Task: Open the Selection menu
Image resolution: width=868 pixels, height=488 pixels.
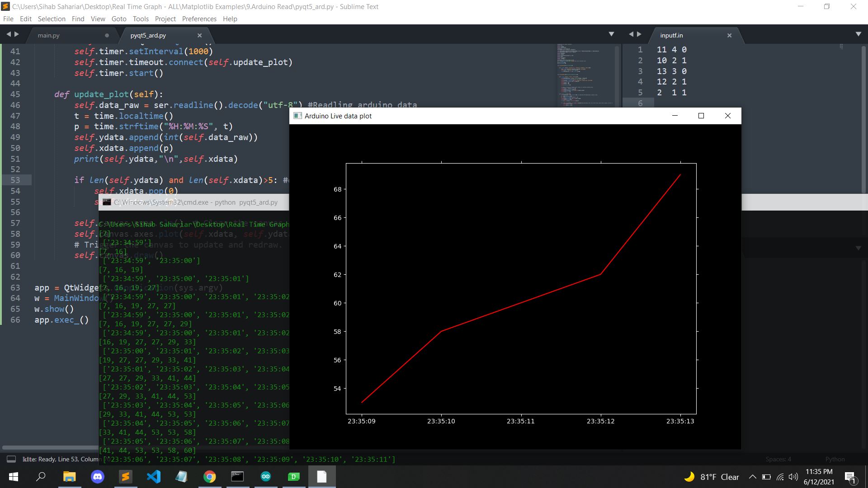Action: pyautogui.click(x=52, y=19)
